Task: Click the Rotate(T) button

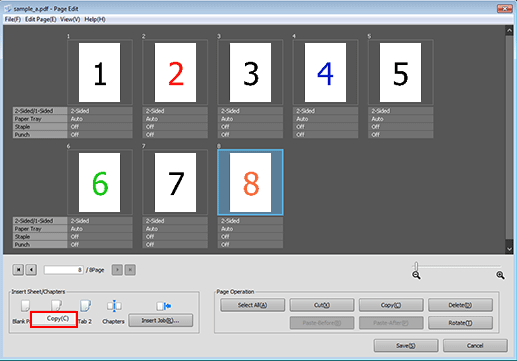Action: (x=460, y=323)
